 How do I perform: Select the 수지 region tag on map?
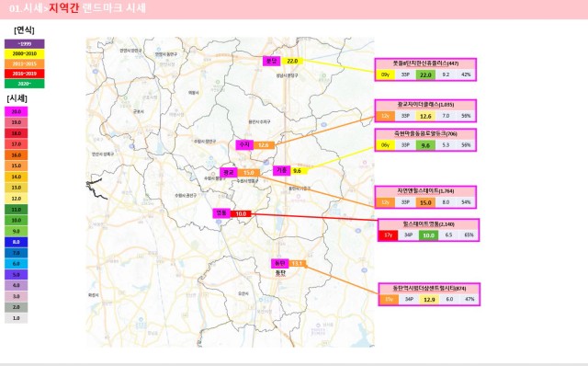coord(244,144)
